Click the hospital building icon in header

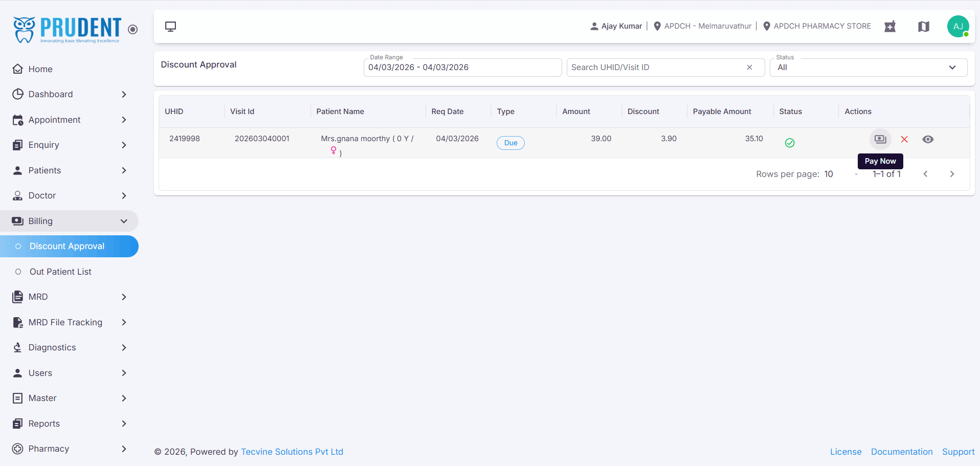tap(890, 26)
